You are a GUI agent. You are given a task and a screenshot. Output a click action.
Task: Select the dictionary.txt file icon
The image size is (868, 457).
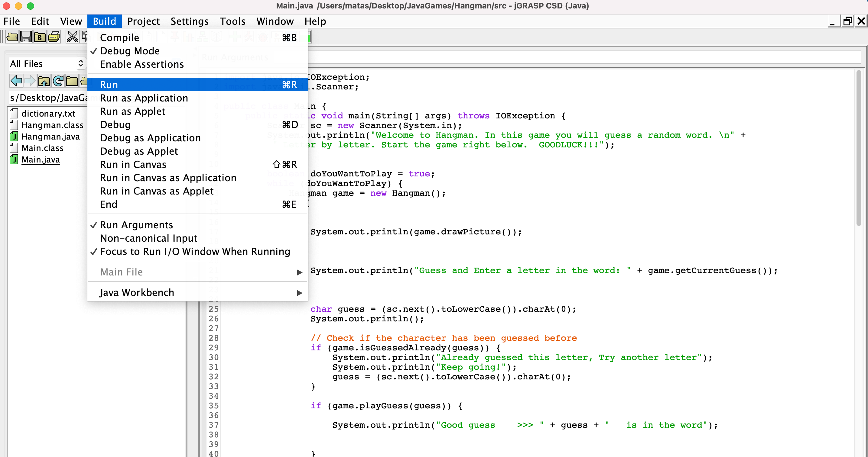(14, 113)
